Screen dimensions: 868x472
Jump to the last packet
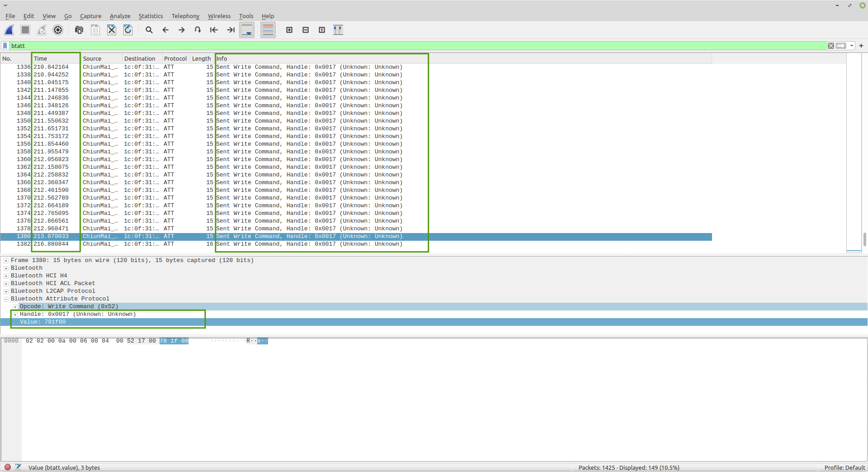[x=231, y=30]
